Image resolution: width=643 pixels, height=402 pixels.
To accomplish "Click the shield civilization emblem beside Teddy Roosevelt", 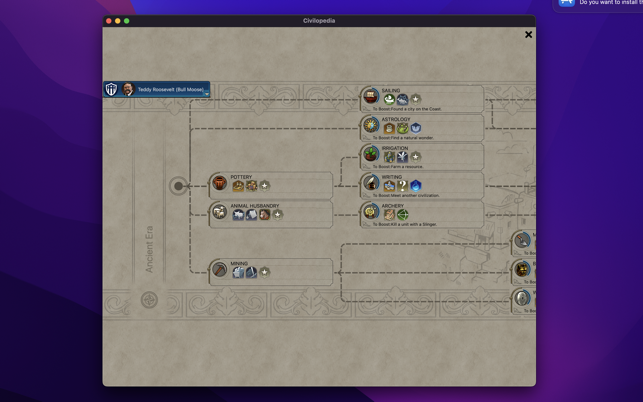I will 111,89.
